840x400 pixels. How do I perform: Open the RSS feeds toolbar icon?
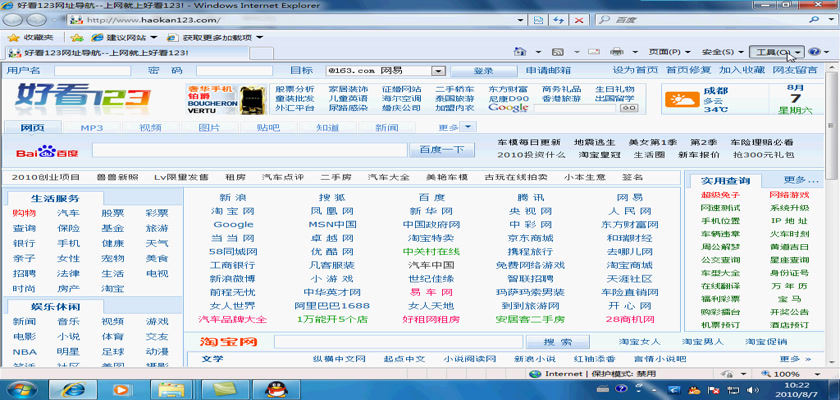(558, 51)
